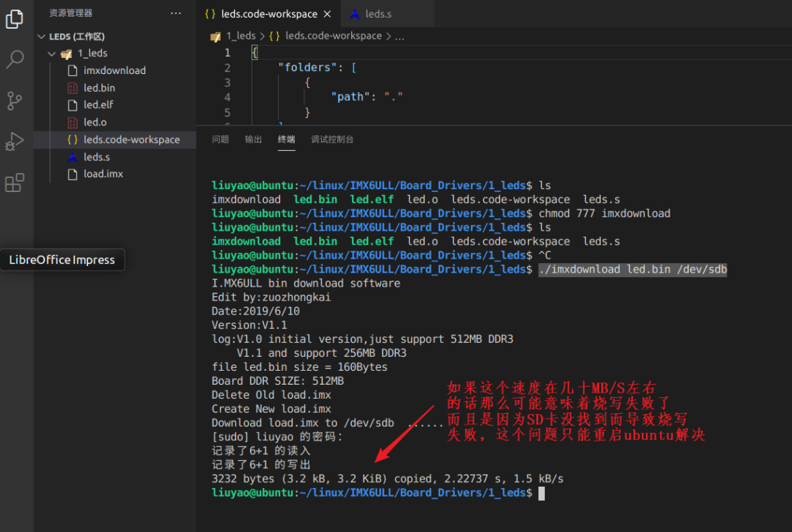Click the "Board DDR SIZE: 512MB" terminal line
Screen dimensions: 792x532
tap(277, 381)
